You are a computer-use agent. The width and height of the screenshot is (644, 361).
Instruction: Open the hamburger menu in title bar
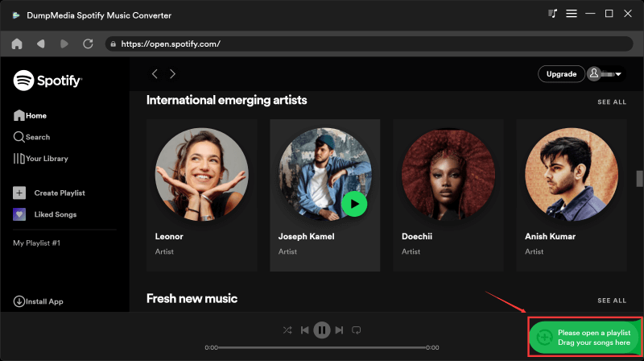pos(572,14)
